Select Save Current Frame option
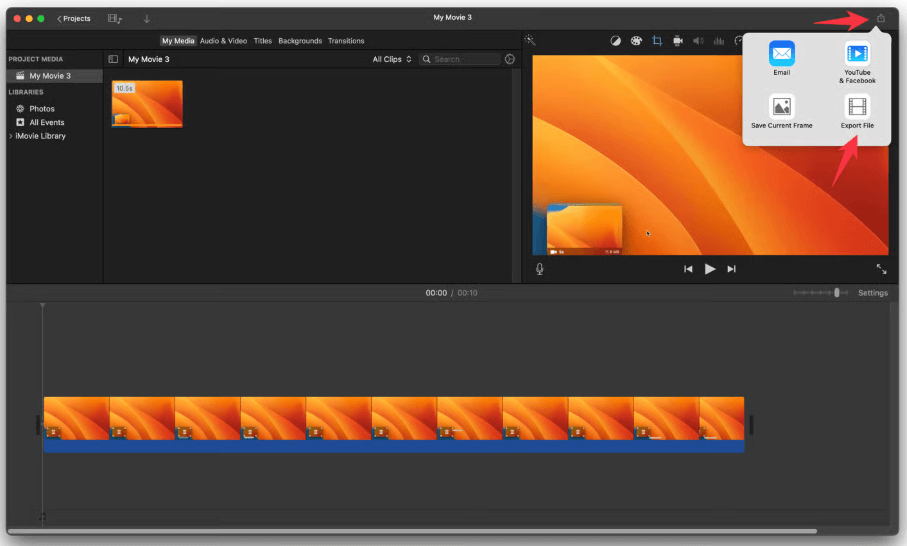Screen dimensions: 907x546 [781, 112]
